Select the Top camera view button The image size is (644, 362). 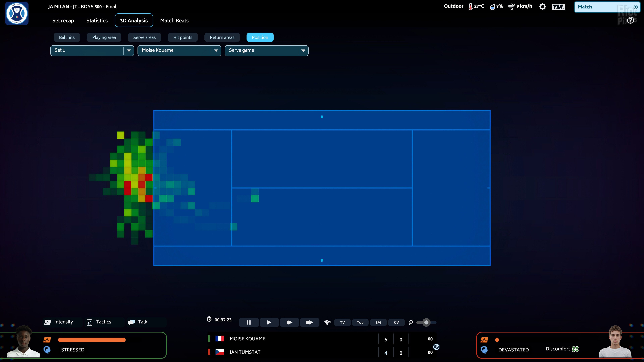pyautogui.click(x=360, y=322)
